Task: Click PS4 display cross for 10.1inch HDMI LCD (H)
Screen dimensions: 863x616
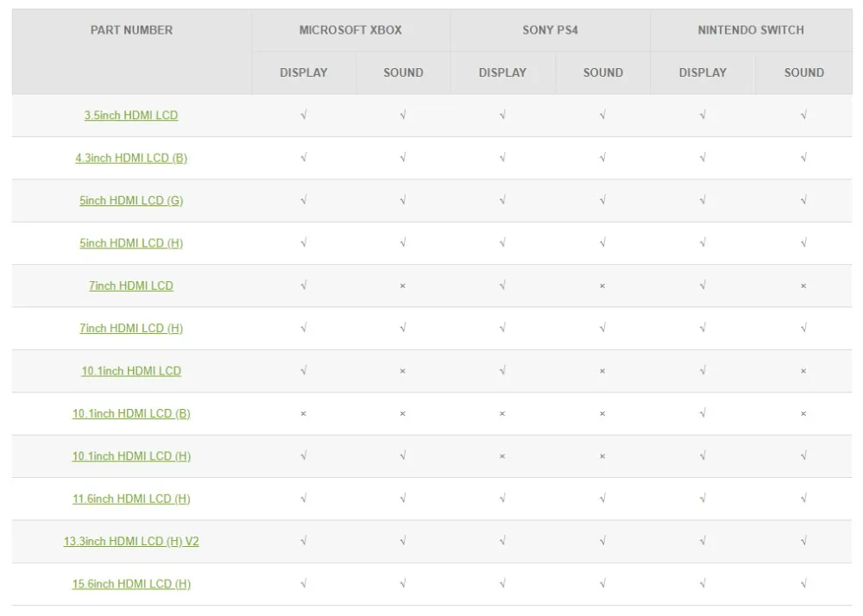Action: (x=502, y=456)
